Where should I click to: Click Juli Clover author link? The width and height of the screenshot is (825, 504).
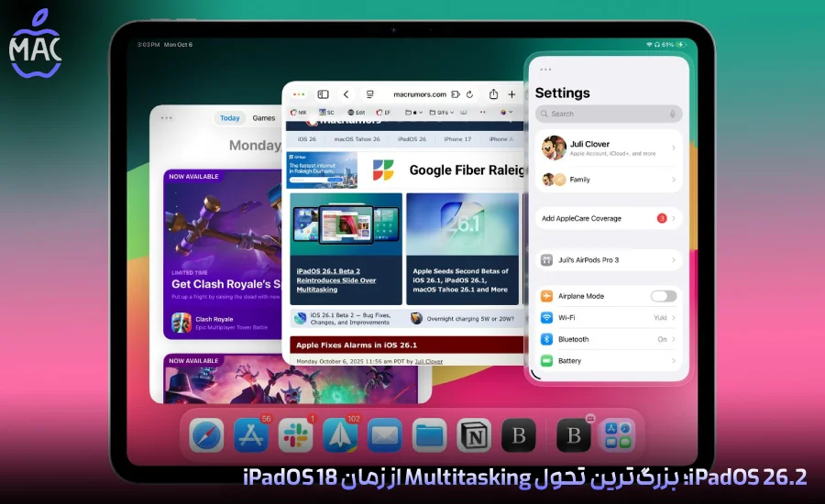click(428, 361)
